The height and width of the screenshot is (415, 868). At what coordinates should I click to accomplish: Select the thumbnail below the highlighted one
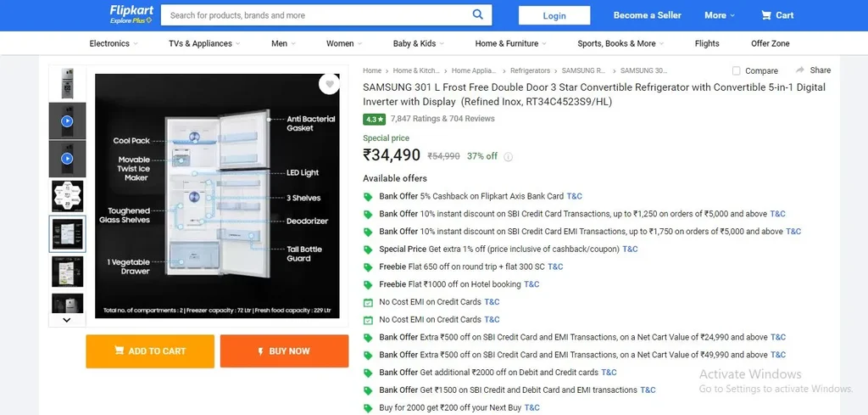[x=67, y=271]
